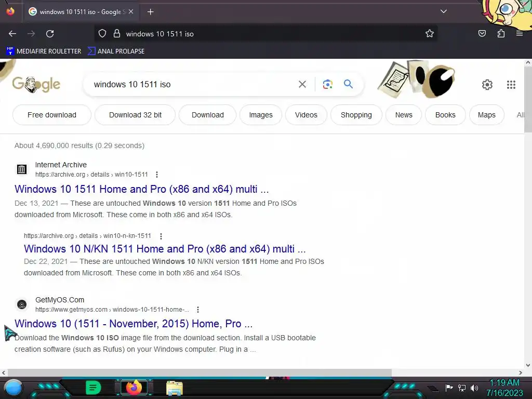The width and height of the screenshot is (532, 399).
Task: Open more options for the getmyos.com result
Action: click(198, 310)
